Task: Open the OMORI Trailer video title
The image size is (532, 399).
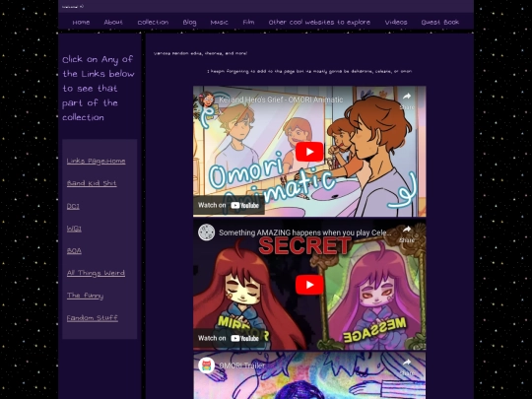Action: 242,366
